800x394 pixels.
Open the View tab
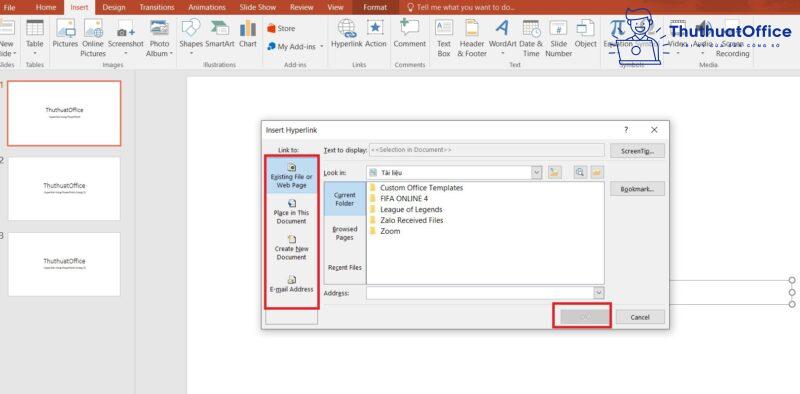335,7
